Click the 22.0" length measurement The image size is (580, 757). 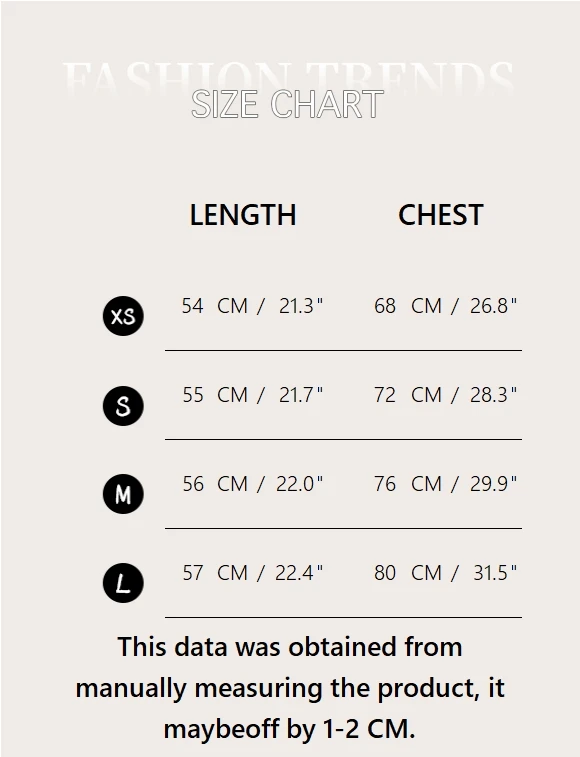[x=299, y=484]
